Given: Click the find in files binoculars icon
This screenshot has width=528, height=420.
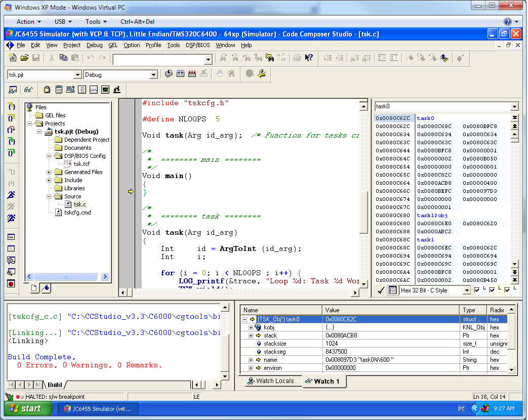Looking at the screenshot, I should pos(270,58).
